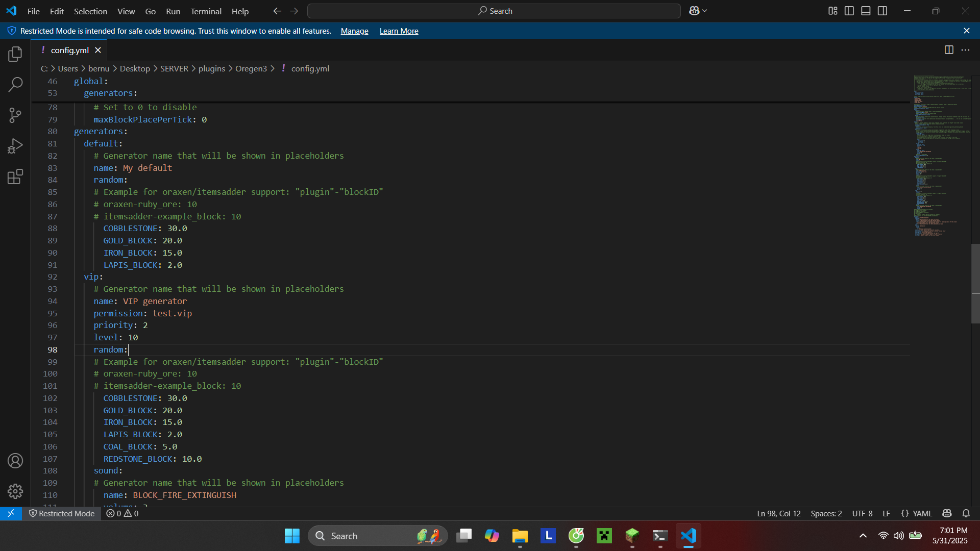Split the editor to the right

pos(949,50)
